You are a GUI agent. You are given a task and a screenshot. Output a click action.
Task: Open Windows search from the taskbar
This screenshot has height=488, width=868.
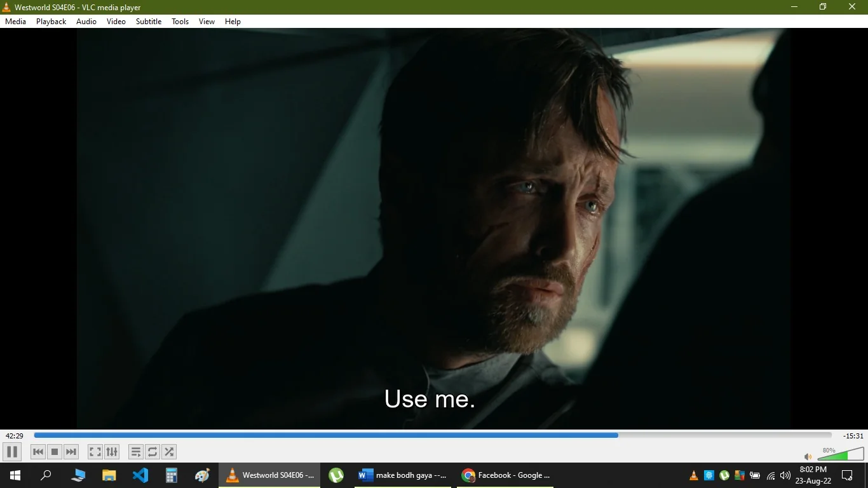[x=46, y=475]
